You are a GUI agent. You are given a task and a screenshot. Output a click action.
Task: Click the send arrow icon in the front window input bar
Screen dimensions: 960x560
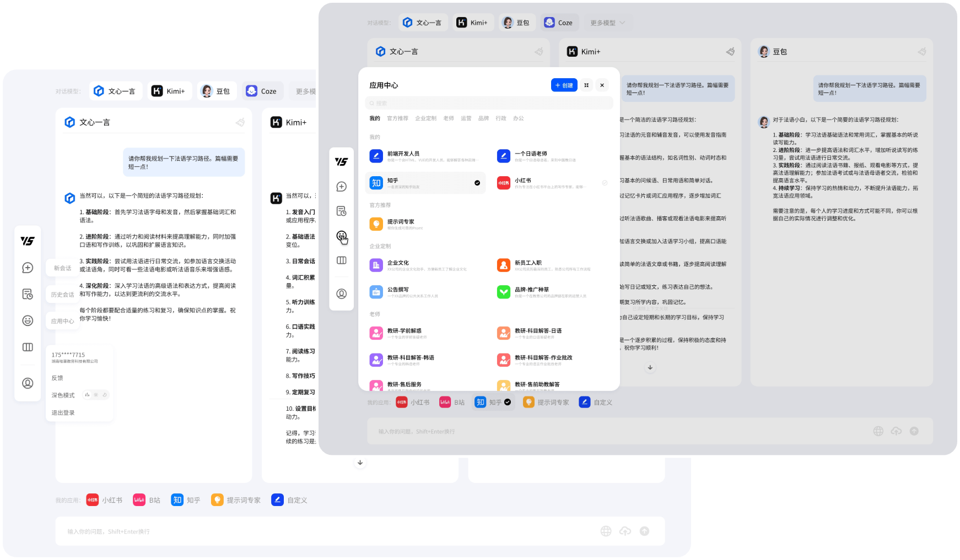click(914, 431)
